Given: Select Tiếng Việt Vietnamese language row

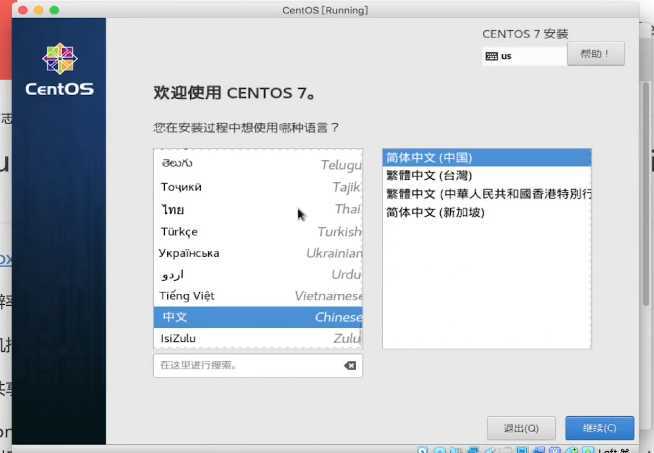Looking at the screenshot, I should (258, 296).
